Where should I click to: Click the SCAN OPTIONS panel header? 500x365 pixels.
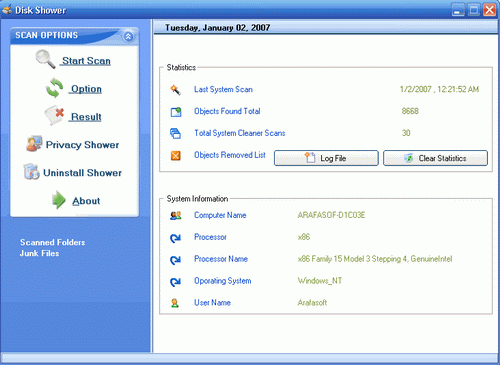coord(74,36)
